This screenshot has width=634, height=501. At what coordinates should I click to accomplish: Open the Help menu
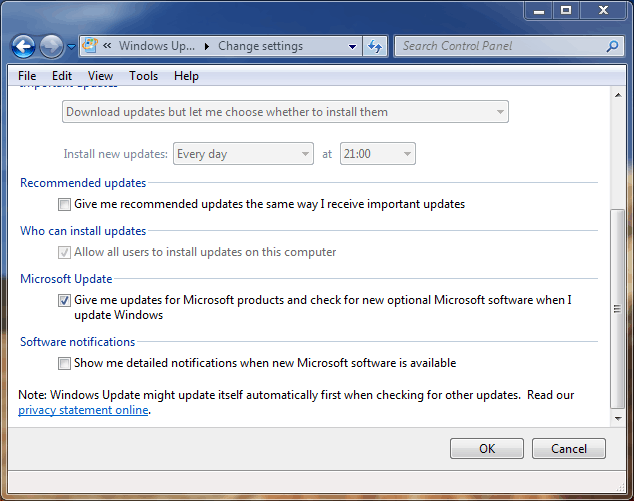(x=186, y=76)
